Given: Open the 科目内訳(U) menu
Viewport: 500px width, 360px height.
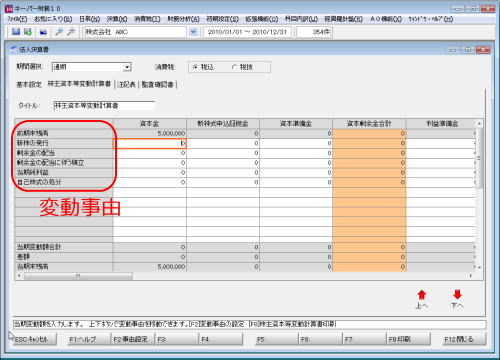Looking at the screenshot, I should (x=301, y=19).
